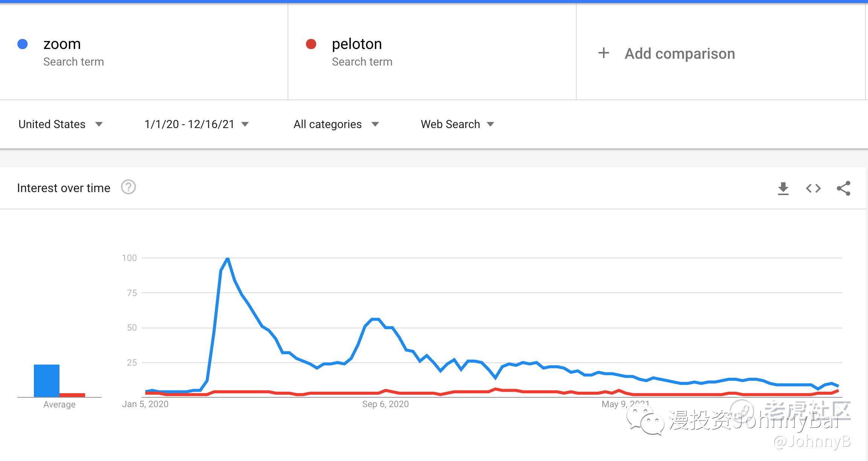The image size is (868, 461).
Task: Download the Interest over time data
Action: 783,188
